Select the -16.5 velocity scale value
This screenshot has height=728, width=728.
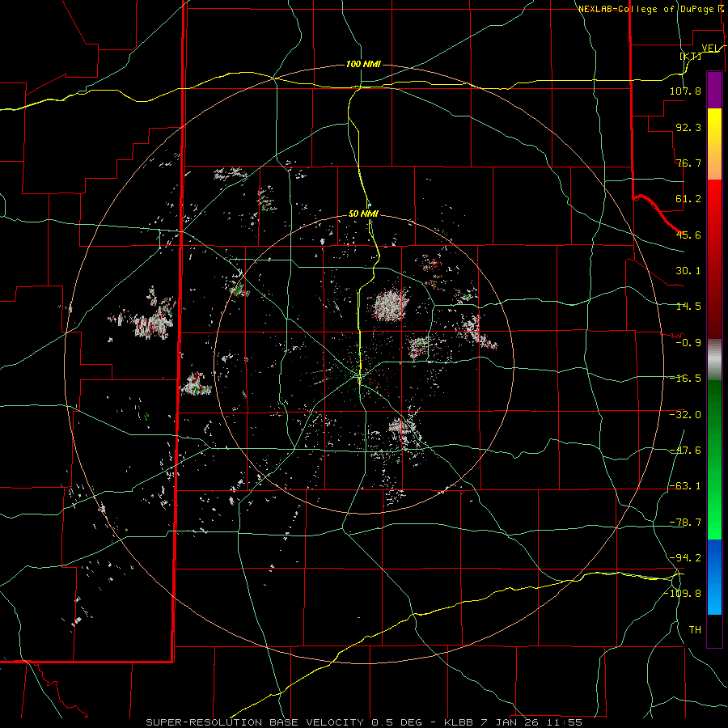point(685,379)
